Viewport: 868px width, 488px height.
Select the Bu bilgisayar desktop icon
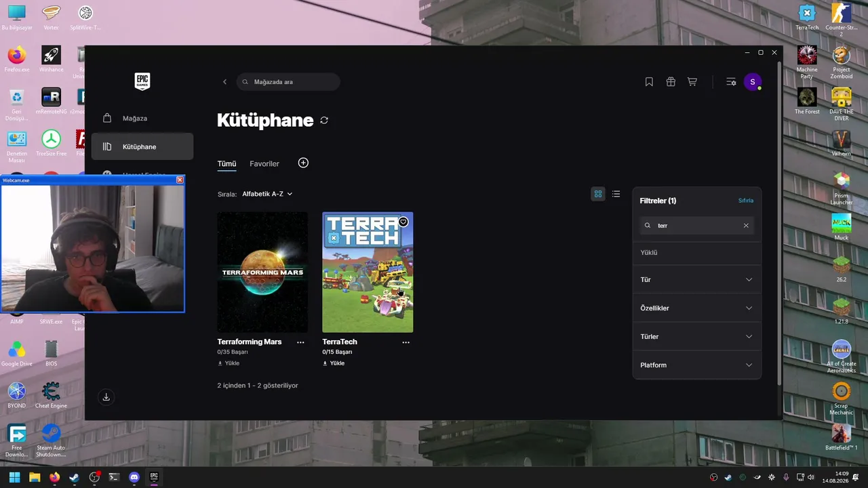pyautogui.click(x=17, y=18)
